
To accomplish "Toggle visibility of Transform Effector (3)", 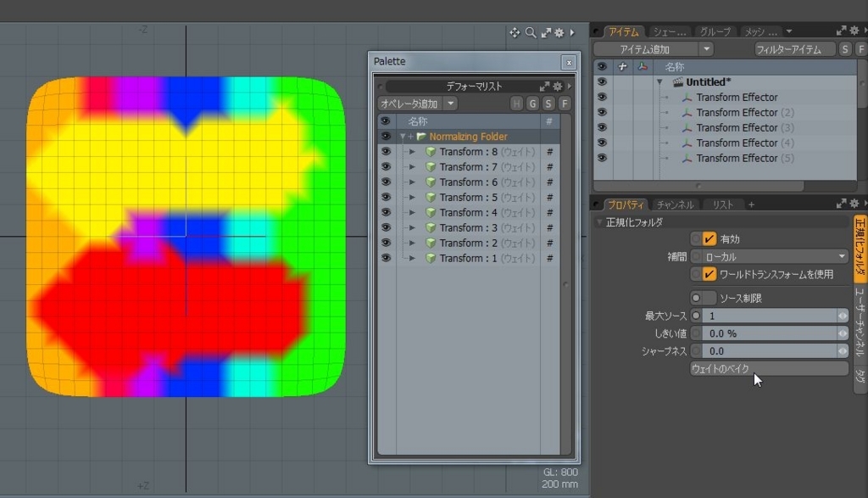I will click(x=602, y=127).
